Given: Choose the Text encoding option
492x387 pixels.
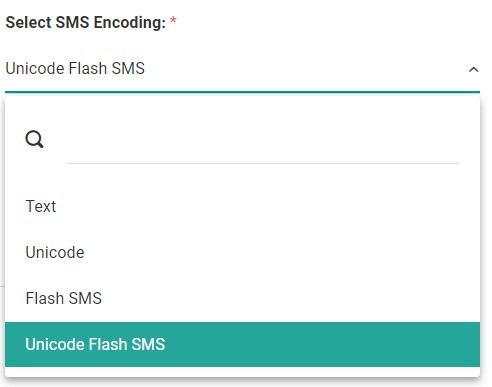Looking at the screenshot, I should 242,206.
